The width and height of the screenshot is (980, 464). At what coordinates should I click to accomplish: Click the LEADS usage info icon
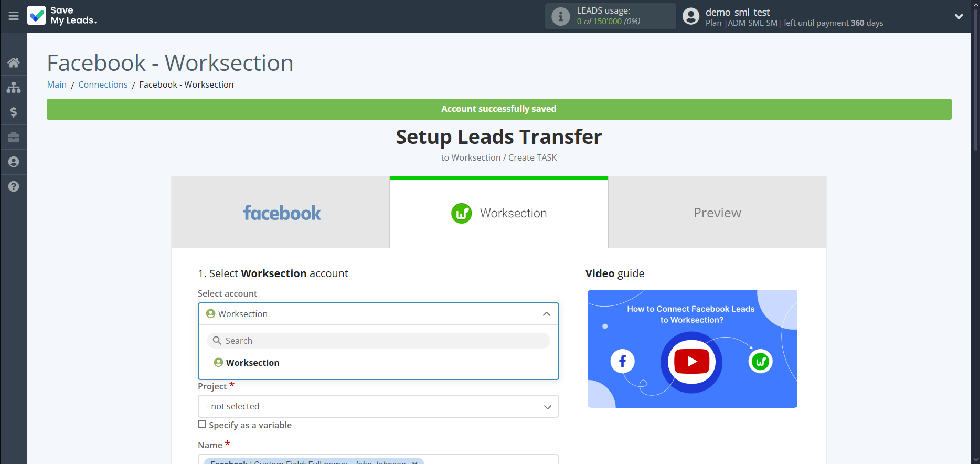pos(560,16)
